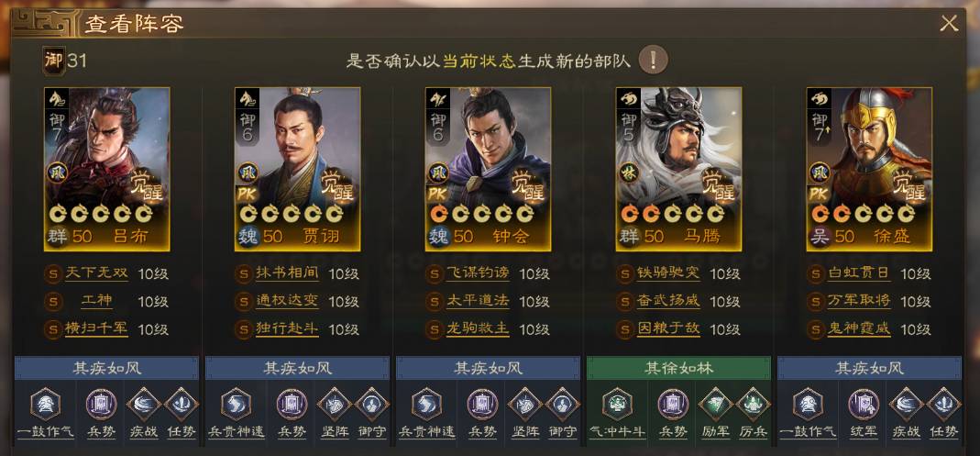980x456 pixels.
Task: Open 吕布's 一鼓作气 formation icon
Action: (45, 404)
